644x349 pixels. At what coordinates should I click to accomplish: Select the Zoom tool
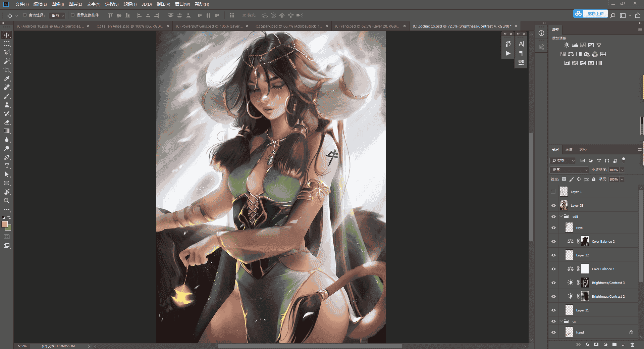point(7,201)
